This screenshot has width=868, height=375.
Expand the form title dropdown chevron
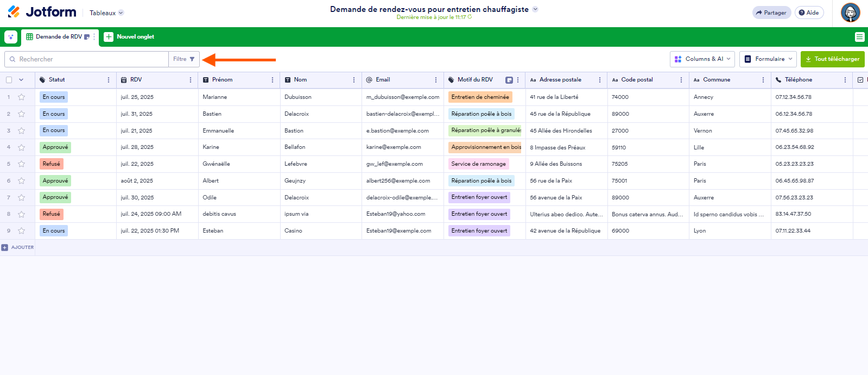click(535, 9)
